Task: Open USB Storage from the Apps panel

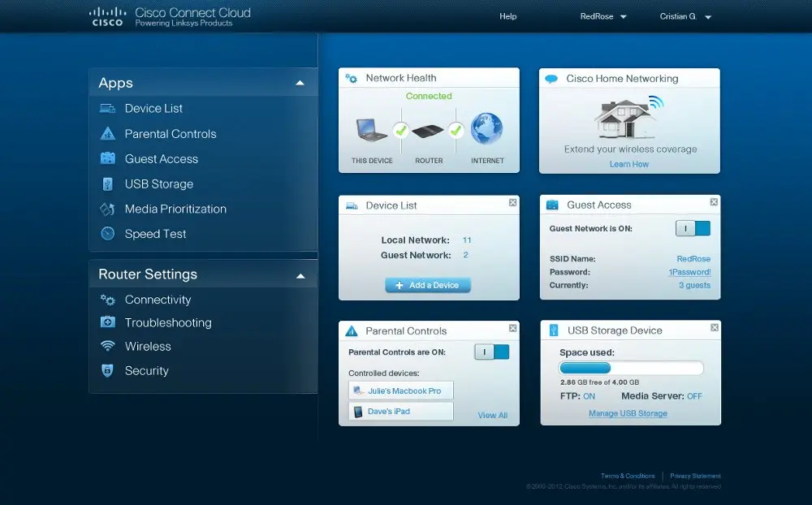Action: point(110,183)
